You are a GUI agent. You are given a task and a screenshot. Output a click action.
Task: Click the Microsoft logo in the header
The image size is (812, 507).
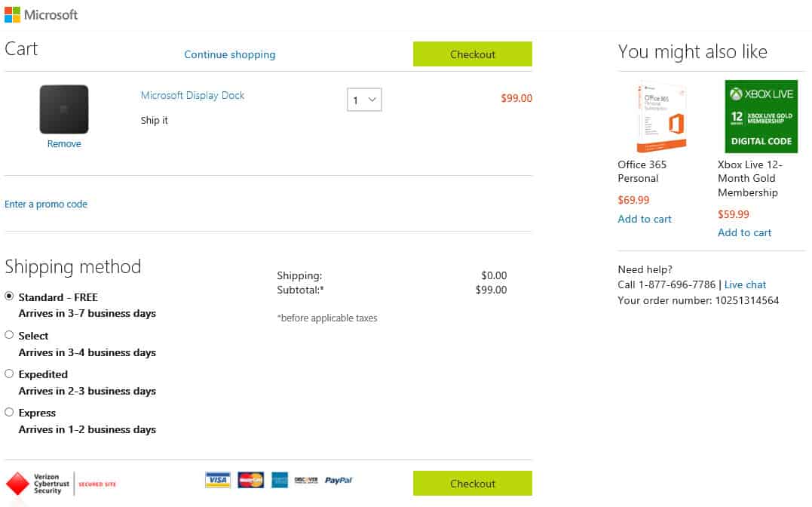(41, 14)
